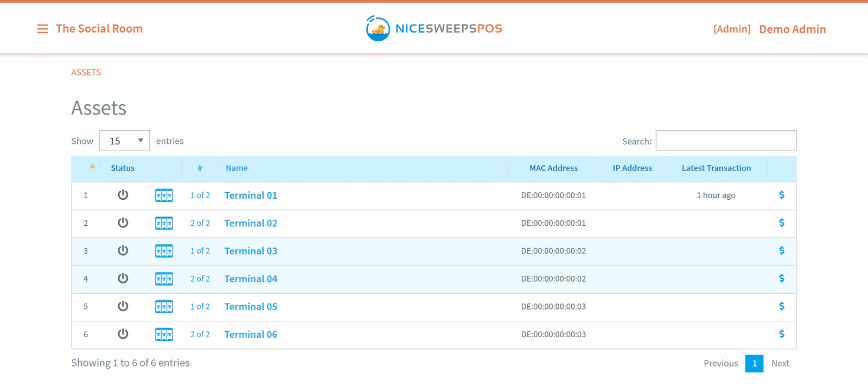868x386 pixels.
Task: Go to page 1 in pagination
Action: point(754,363)
